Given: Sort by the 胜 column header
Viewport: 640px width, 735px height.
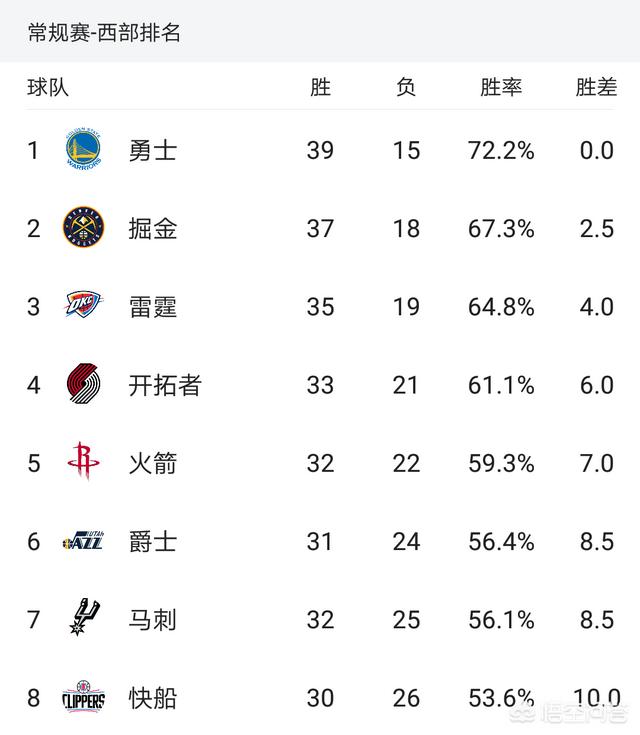Looking at the screenshot, I should [320, 87].
